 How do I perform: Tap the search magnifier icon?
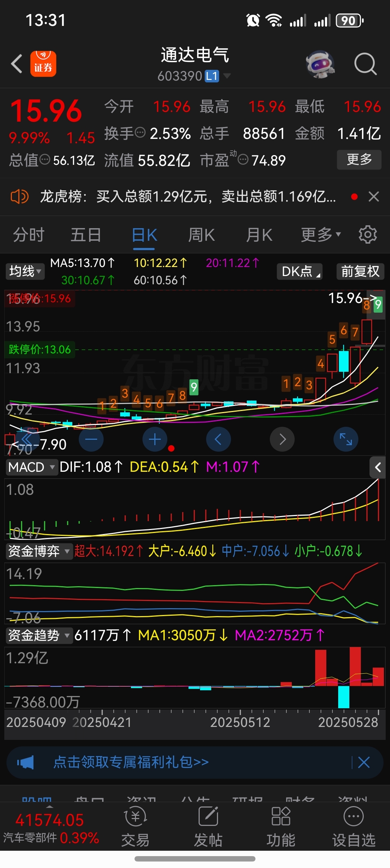[x=365, y=64]
